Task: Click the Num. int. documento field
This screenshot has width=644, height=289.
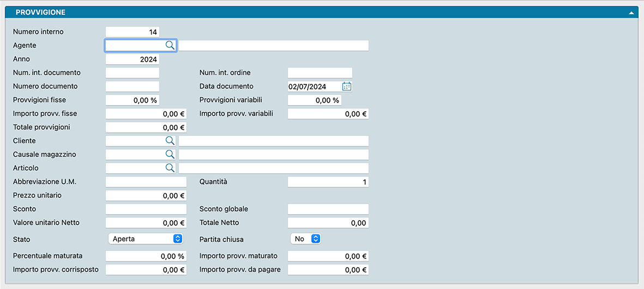Action: [x=133, y=73]
